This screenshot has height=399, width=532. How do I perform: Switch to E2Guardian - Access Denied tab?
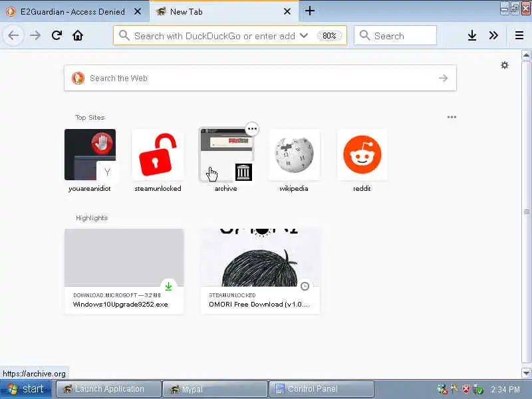pos(74,11)
